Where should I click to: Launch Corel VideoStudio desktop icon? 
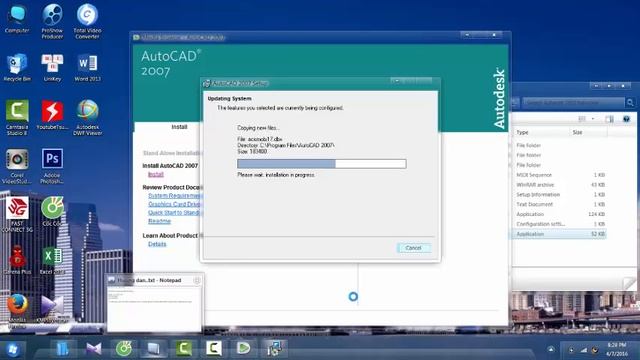[17, 166]
